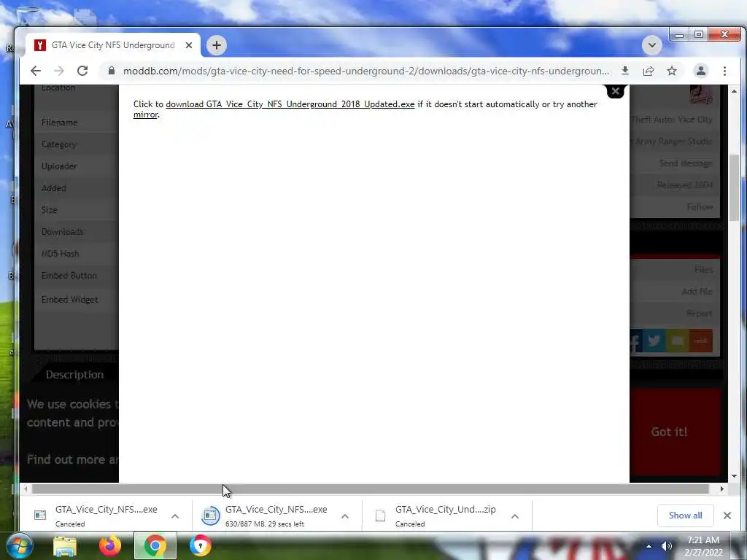This screenshot has height=560, width=747.
Task: Open the tab search dropdown arrow
Action: coord(651,45)
